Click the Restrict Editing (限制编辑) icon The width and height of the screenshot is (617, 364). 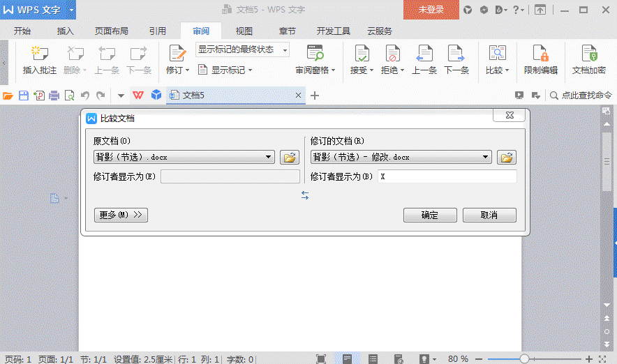(541, 53)
